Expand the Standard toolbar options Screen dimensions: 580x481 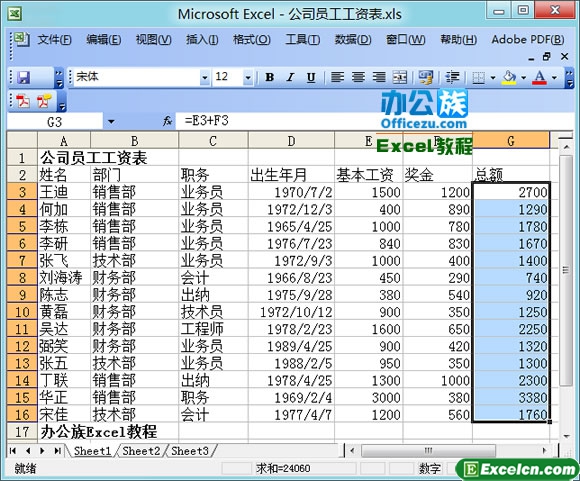click(x=58, y=78)
